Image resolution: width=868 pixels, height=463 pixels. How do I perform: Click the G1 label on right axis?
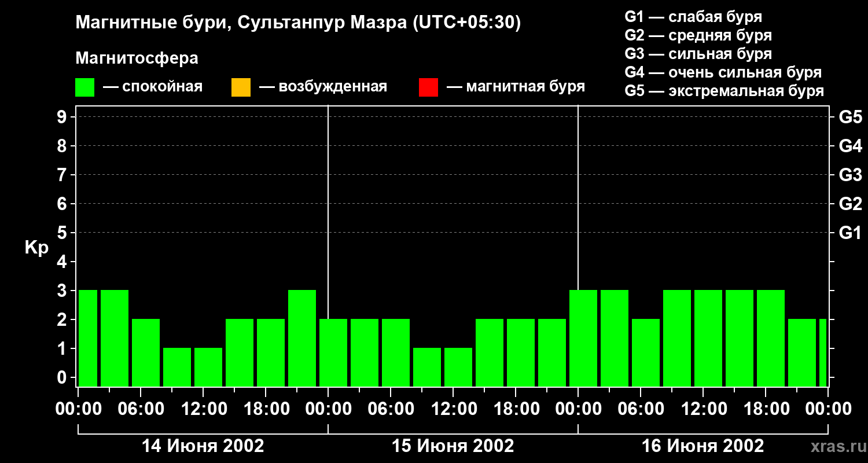pyautogui.click(x=850, y=233)
